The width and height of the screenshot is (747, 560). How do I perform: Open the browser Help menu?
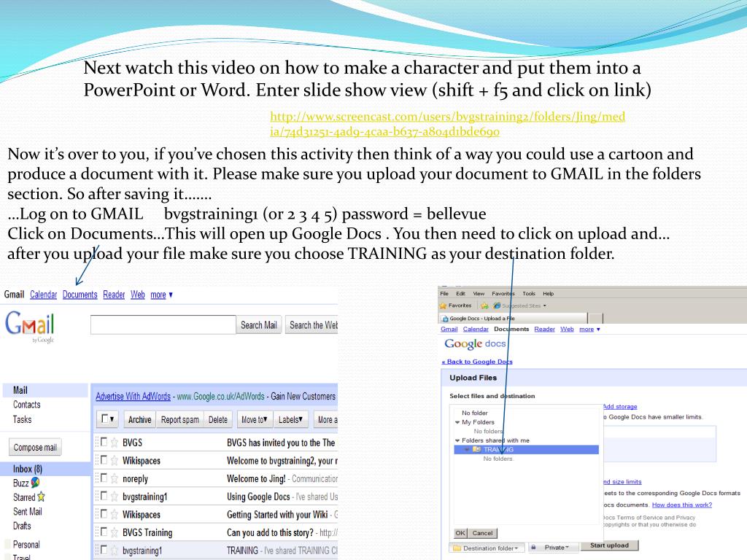(x=549, y=294)
